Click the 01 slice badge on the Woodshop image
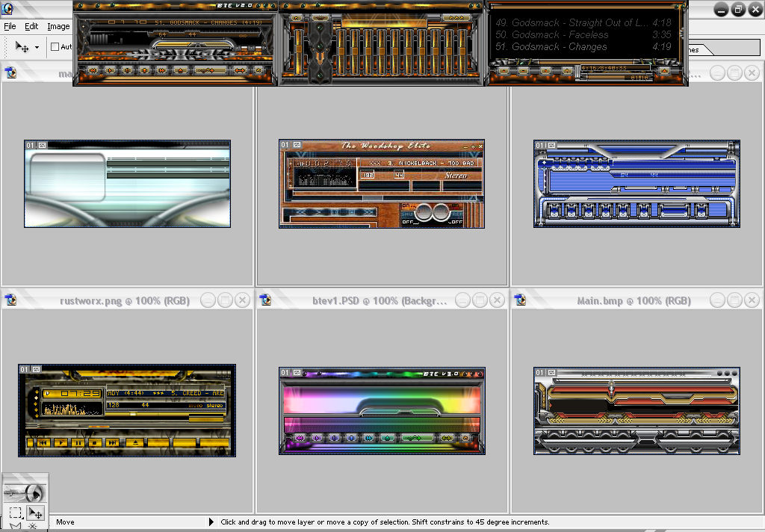The image size is (765, 532). 285,145
